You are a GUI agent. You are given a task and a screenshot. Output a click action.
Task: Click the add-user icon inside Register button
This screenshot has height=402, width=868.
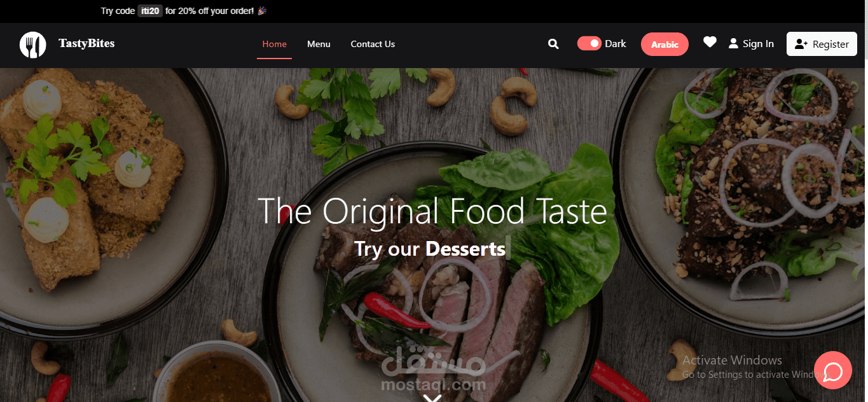click(801, 44)
